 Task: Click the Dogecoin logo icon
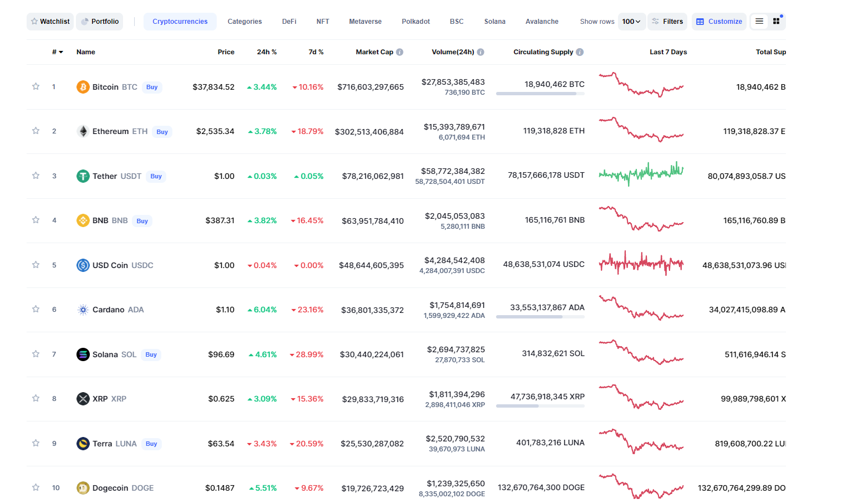[83, 488]
